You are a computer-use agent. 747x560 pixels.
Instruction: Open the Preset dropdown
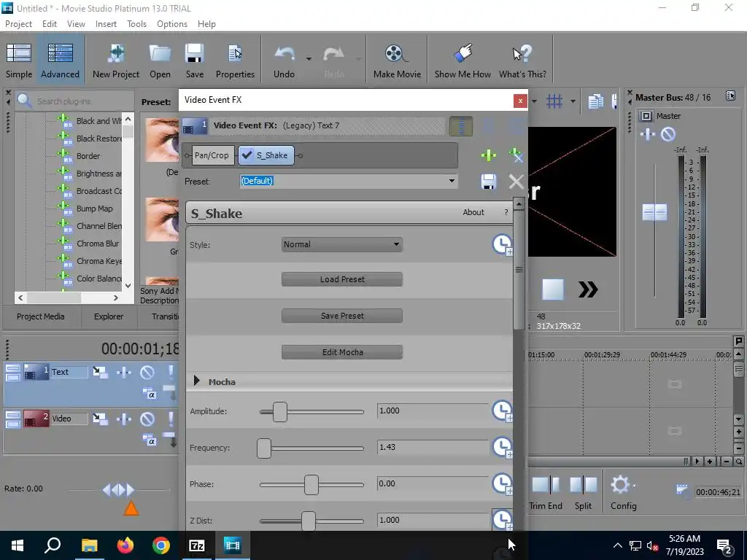tap(451, 181)
